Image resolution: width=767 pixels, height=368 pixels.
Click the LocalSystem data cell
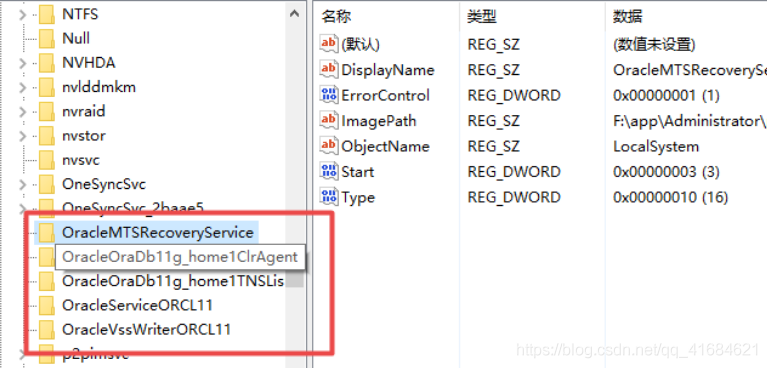coord(656,146)
